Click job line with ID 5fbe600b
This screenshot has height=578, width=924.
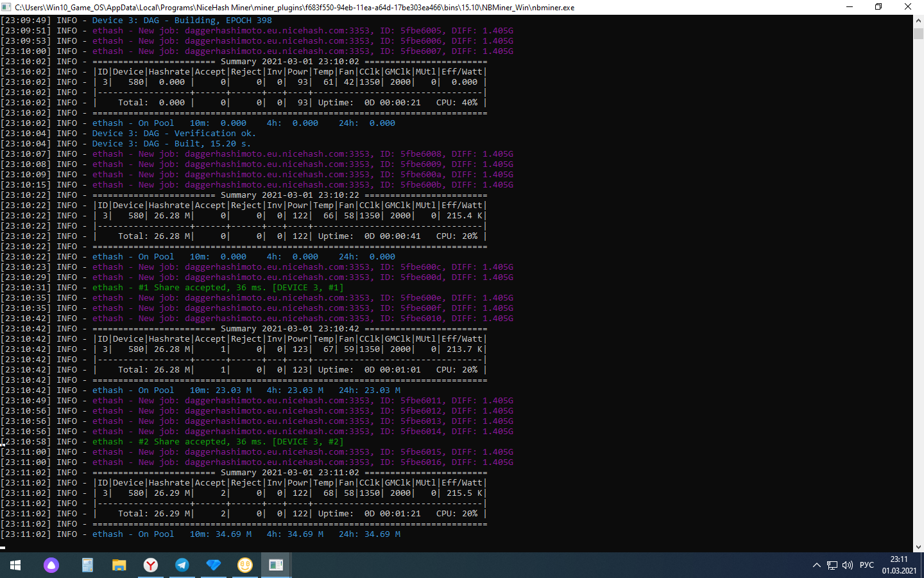(x=303, y=185)
